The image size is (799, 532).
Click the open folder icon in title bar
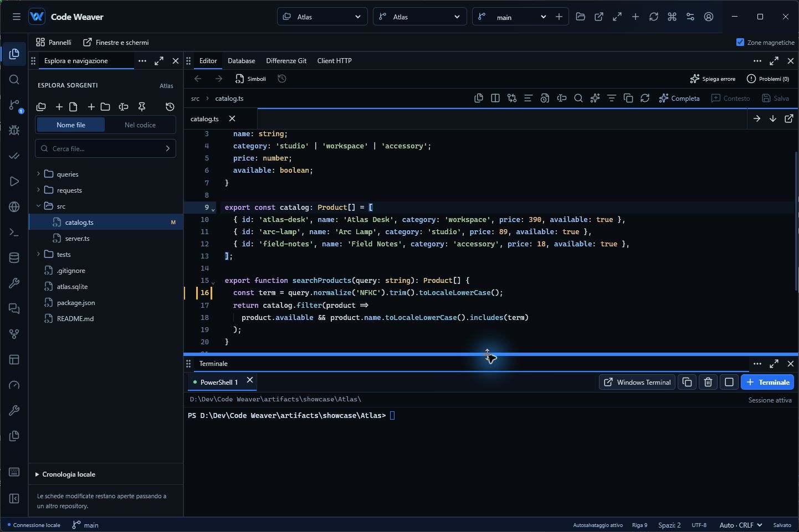point(581,17)
